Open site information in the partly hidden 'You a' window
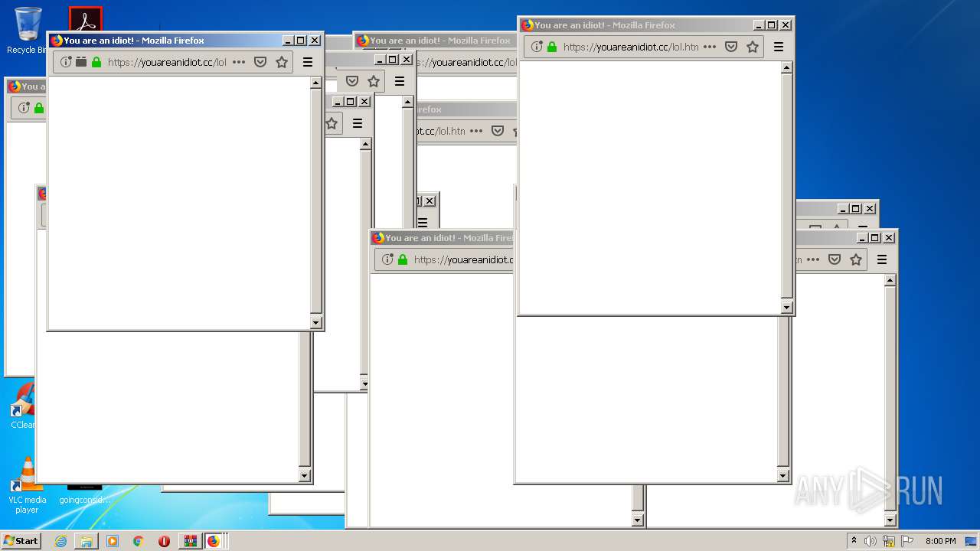980x551 pixels. [24, 108]
